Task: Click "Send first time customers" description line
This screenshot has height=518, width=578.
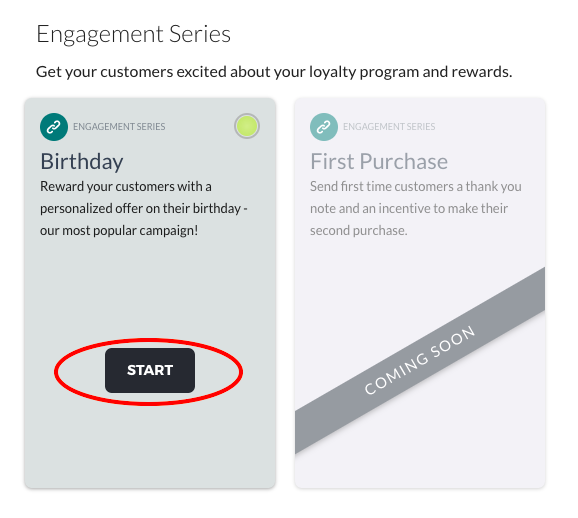Action: (415, 187)
